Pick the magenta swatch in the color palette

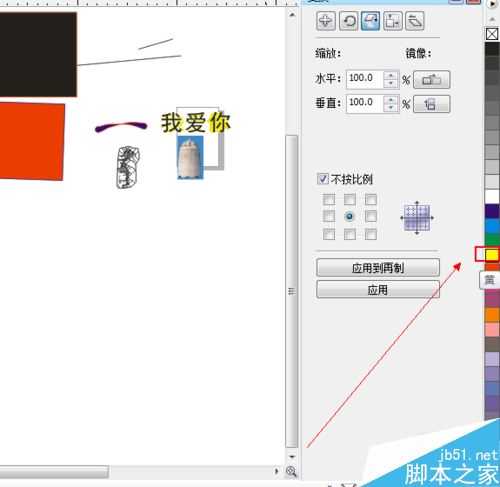coord(492,299)
